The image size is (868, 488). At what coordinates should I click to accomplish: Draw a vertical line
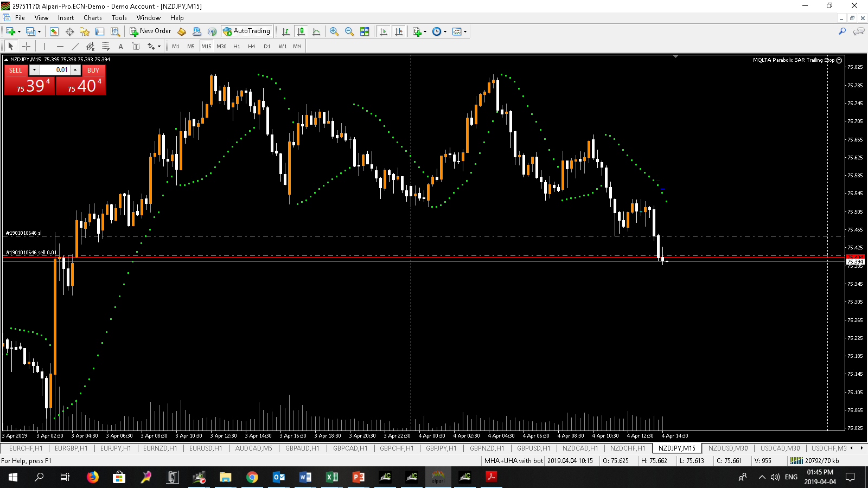click(44, 46)
